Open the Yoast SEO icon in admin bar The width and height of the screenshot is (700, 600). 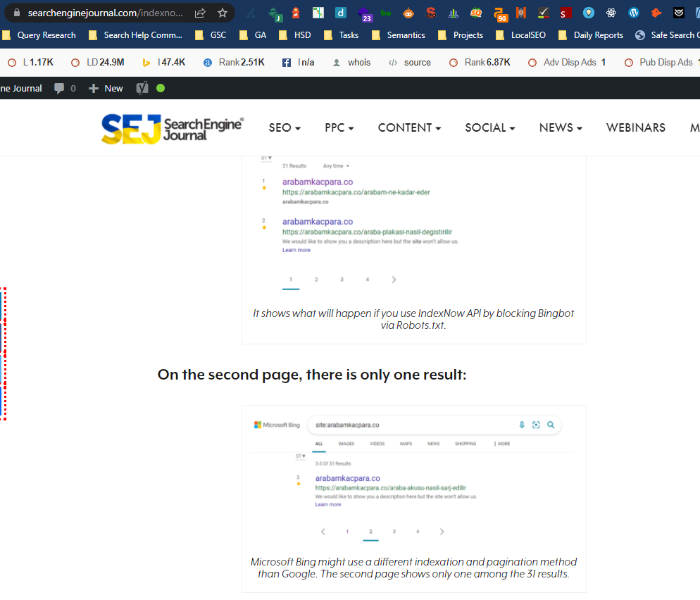(142, 88)
